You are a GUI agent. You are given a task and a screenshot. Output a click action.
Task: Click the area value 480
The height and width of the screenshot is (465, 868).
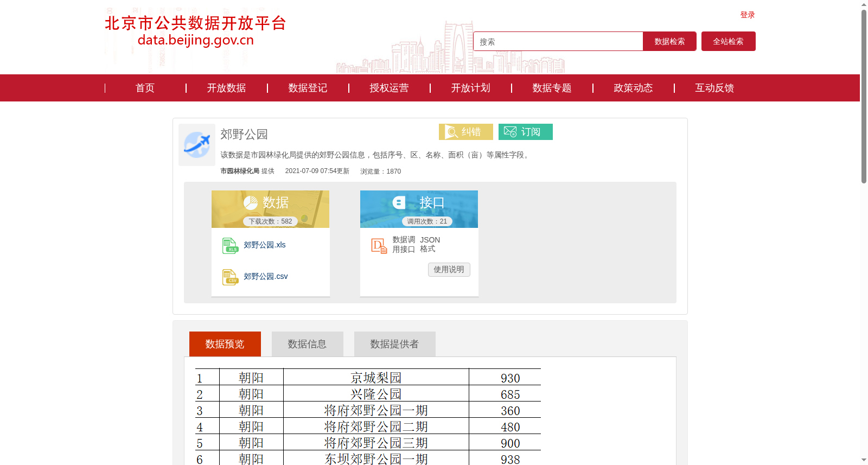point(510,427)
